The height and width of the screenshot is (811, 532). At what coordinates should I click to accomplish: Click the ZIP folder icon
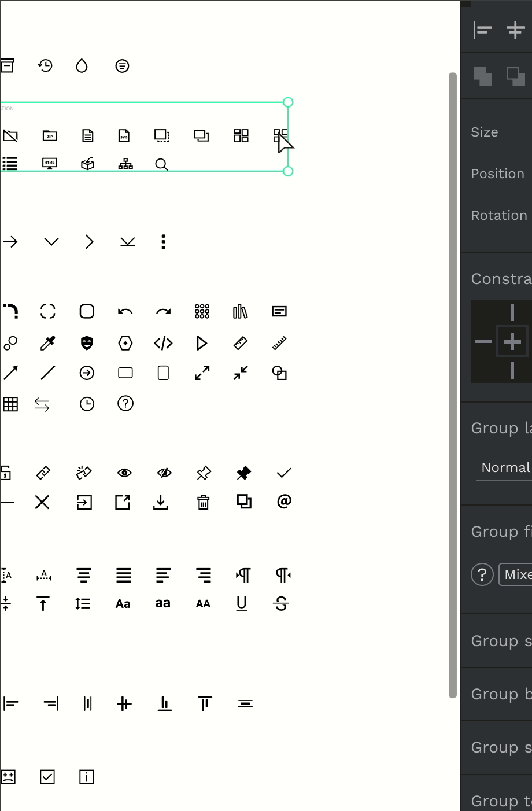pyautogui.click(x=50, y=136)
